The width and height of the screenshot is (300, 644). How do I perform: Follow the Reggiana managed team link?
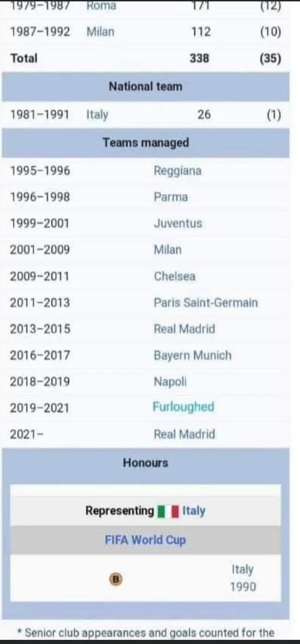tap(177, 171)
